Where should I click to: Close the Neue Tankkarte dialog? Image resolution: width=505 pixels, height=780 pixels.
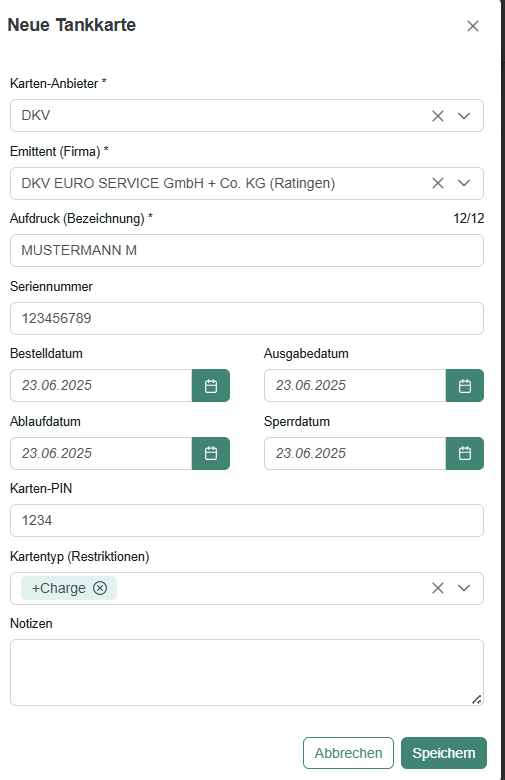click(x=473, y=26)
